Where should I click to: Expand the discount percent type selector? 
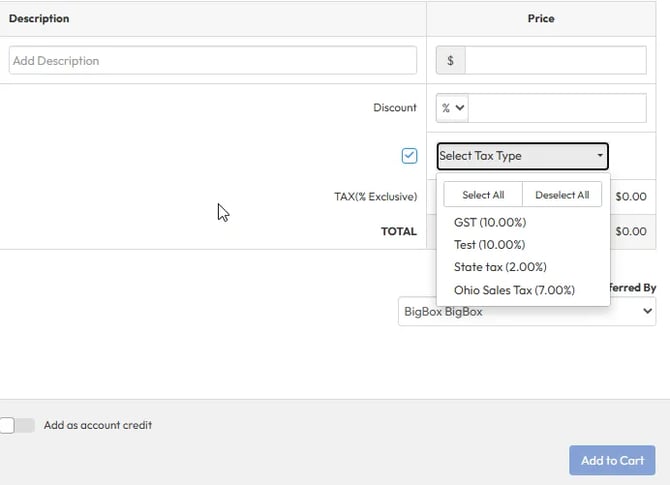[453, 108]
